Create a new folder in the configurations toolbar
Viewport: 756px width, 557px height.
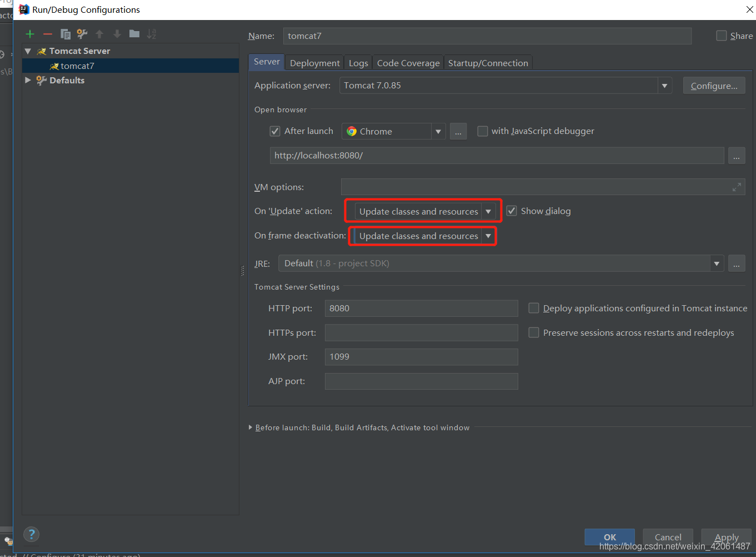(134, 34)
